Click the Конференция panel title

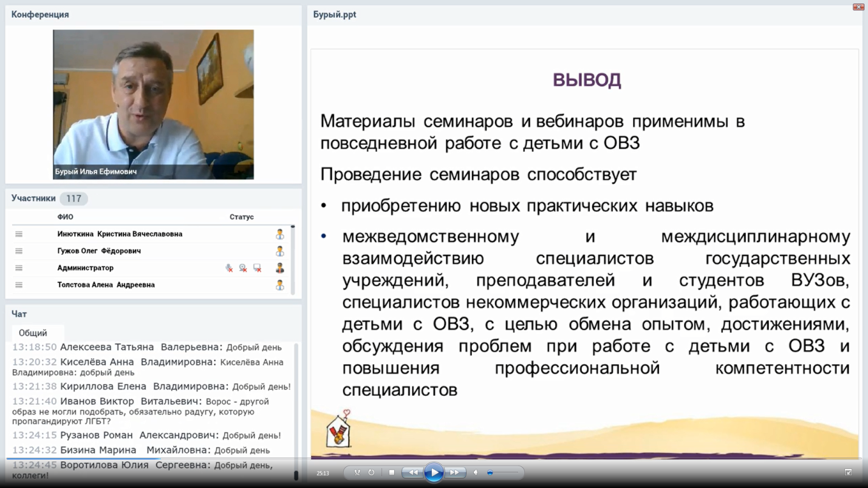click(40, 15)
